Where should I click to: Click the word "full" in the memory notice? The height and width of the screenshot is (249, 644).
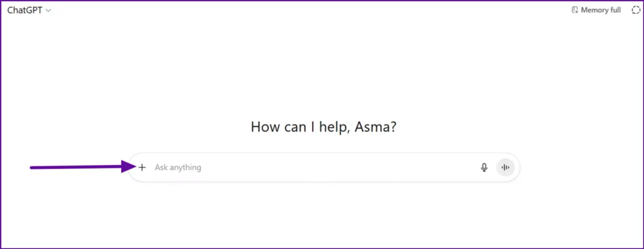(x=615, y=10)
